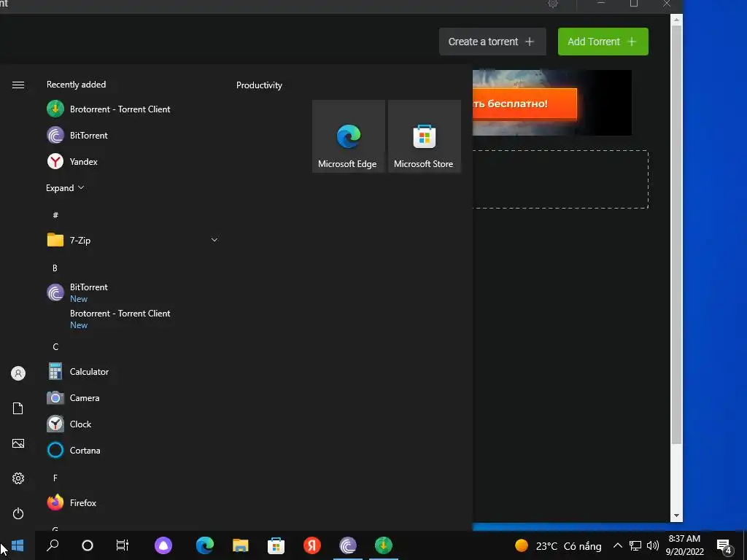Switch to Brotorrent on taskbar
747x560 pixels.
coord(384,545)
